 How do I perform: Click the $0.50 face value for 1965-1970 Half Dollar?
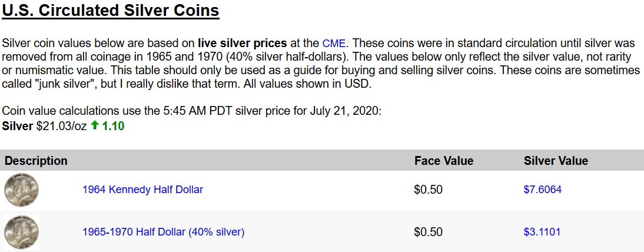429,232
